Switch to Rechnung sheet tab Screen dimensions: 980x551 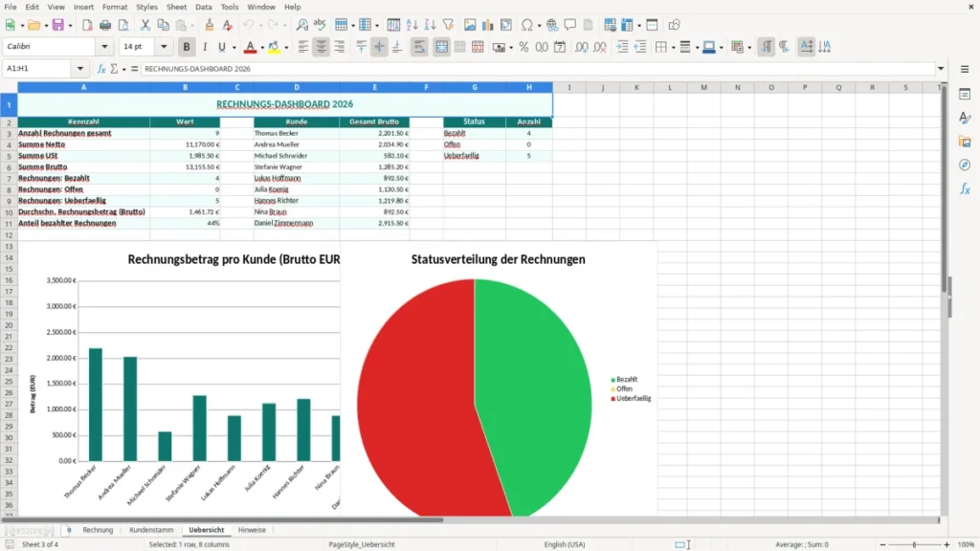(x=99, y=530)
